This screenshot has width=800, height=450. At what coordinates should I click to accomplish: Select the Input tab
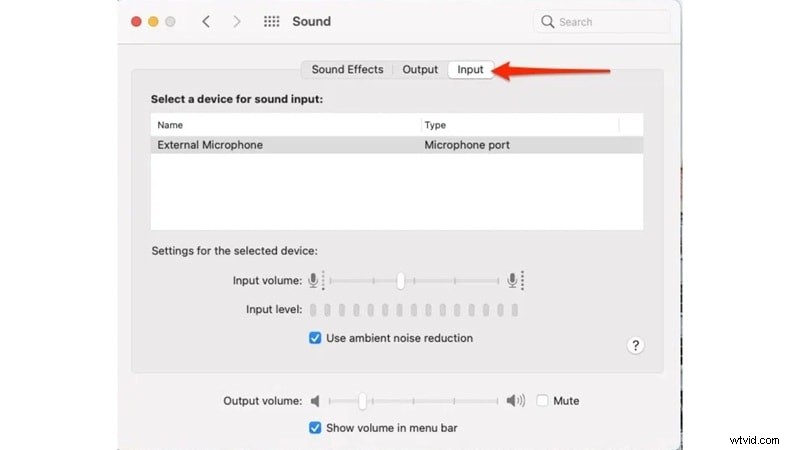click(470, 70)
